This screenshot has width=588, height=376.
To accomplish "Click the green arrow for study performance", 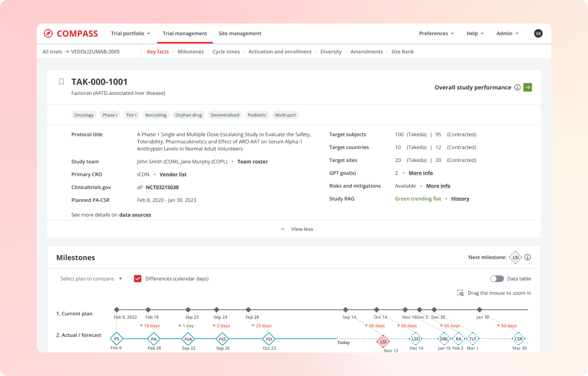I will (527, 87).
